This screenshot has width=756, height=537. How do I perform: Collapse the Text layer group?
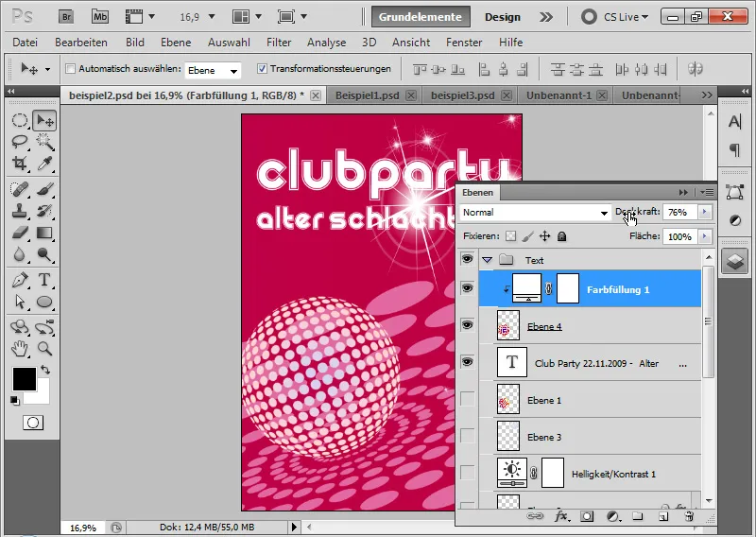(x=487, y=260)
